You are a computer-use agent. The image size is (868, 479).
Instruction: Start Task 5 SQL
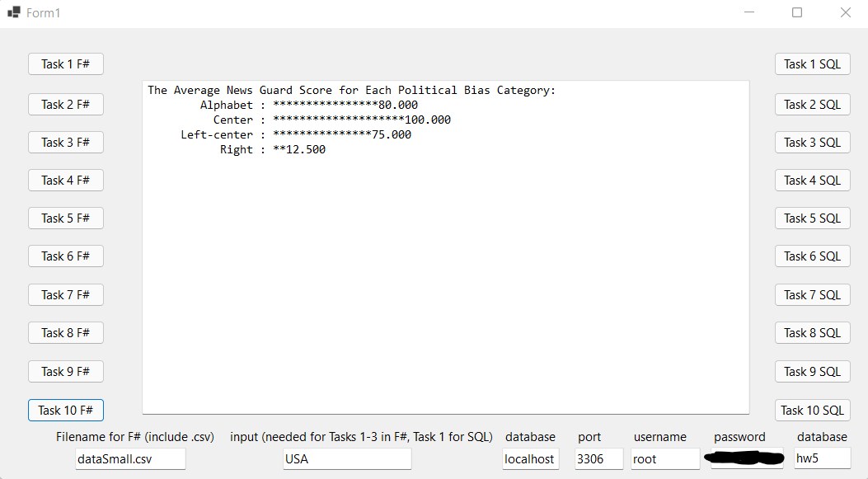click(812, 218)
